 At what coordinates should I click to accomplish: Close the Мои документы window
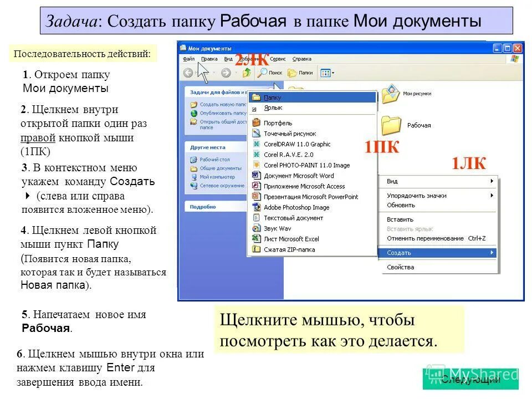point(518,48)
